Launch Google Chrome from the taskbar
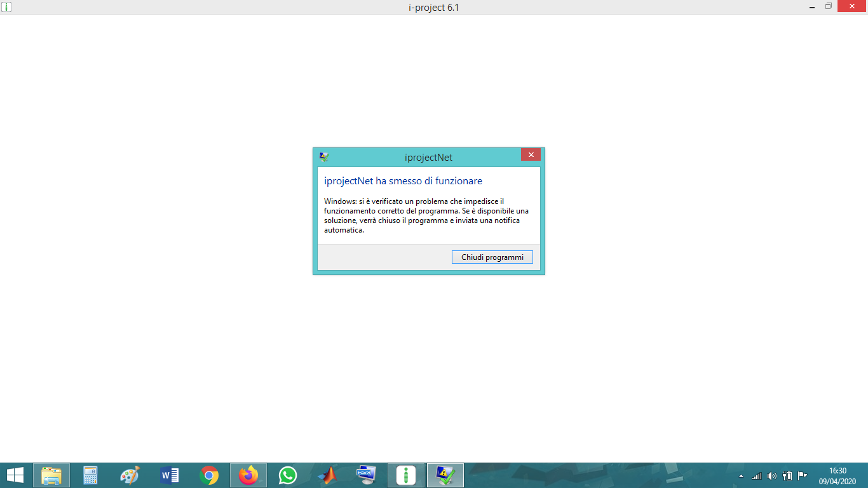This screenshot has height=488, width=868. [x=209, y=475]
